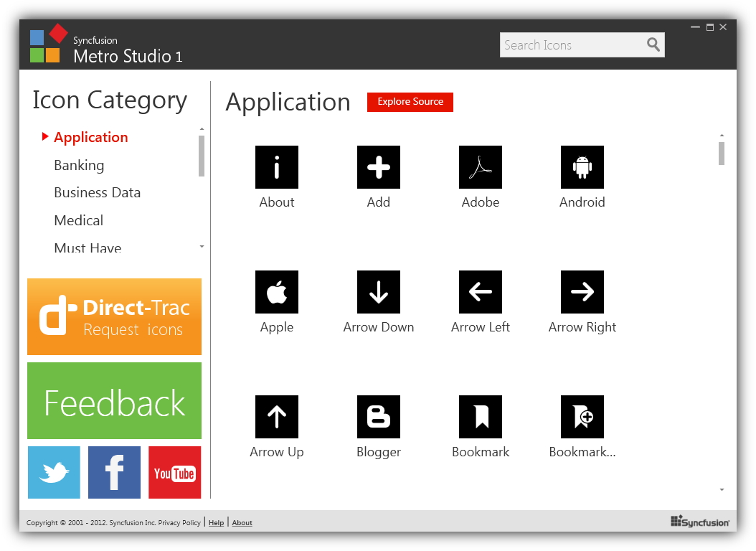Open the About link in footer
756x551 pixels.
tap(242, 522)
